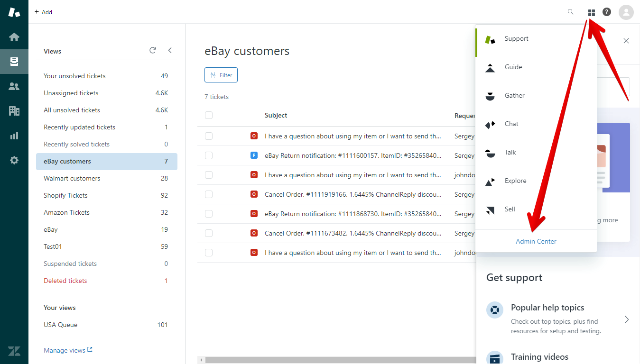Click the Support product icon
The height and width of the screenshot is (364, 640).
490,39
